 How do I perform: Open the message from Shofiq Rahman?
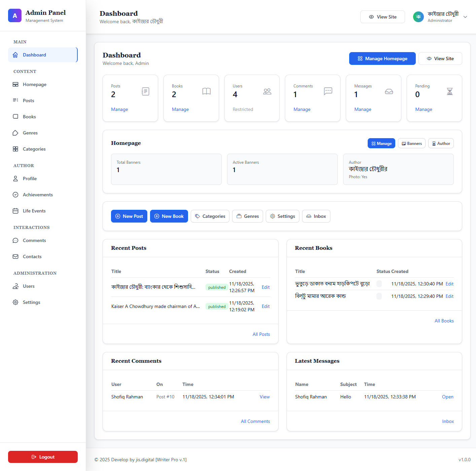(447, 397)
